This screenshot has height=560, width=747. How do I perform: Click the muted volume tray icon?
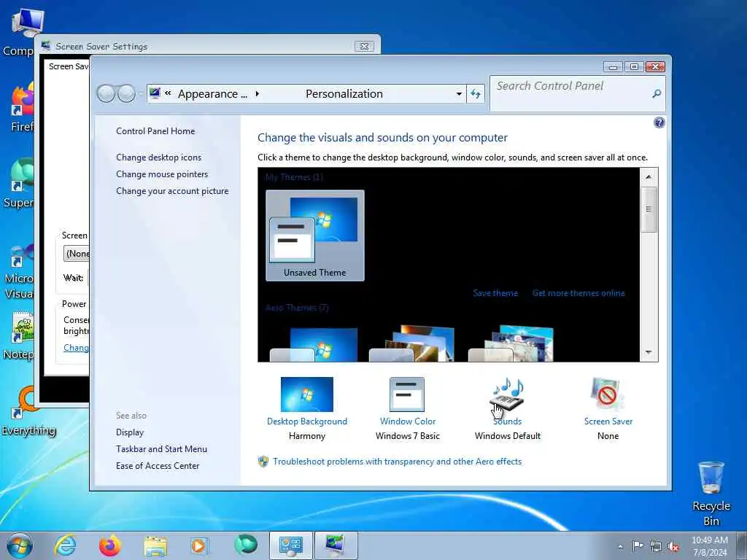pos(673,546)
